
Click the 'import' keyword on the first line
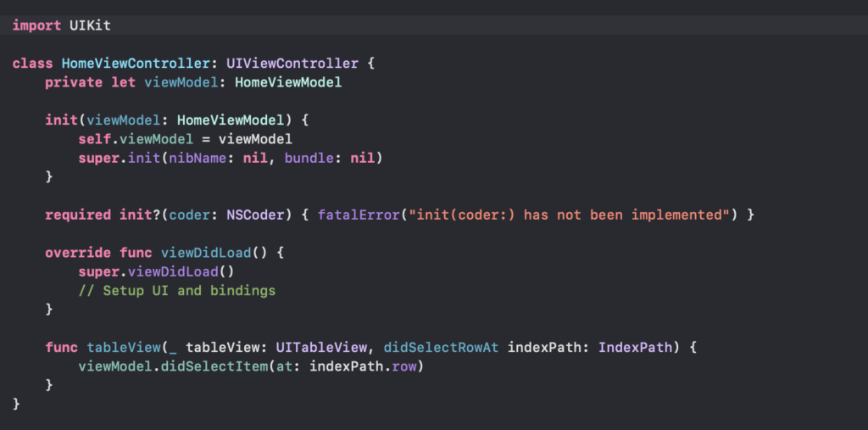coord(36,25)
